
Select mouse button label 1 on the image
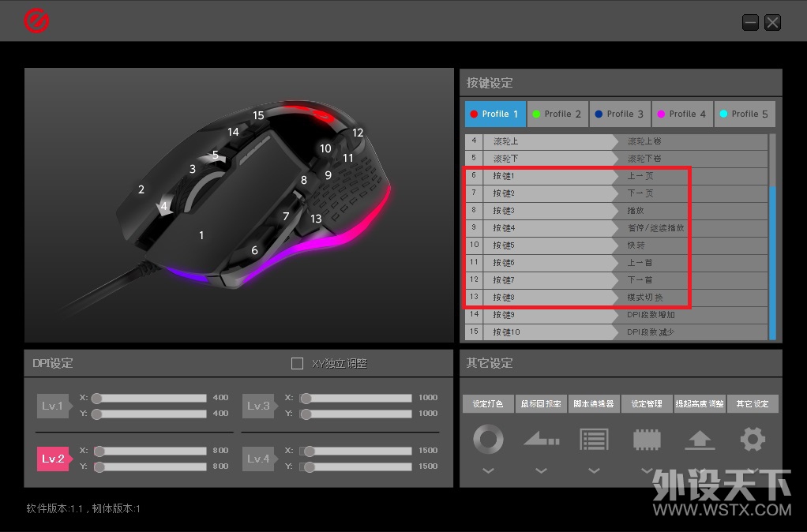click(201, 235)
